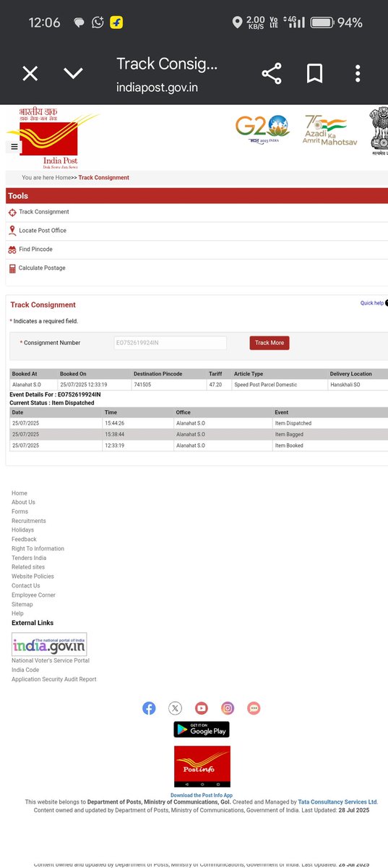Open India Post Facebook page icon
Viewport: 388px width, 868px height.
tap(149, 708)
